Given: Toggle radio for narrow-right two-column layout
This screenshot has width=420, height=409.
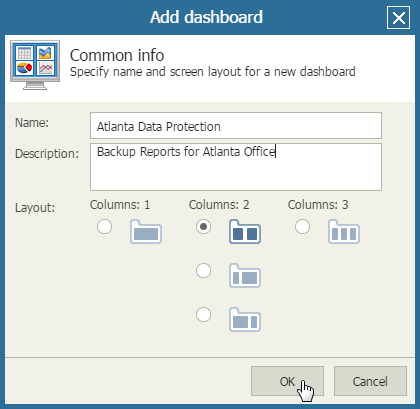Looking at the screenshot, I should (203, 315).
